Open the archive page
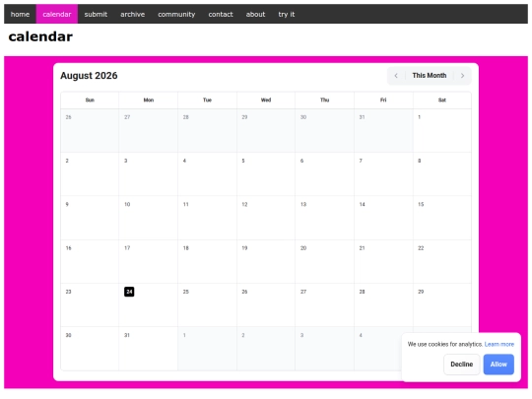The image size is (532, 399). [x=133, y=14]
